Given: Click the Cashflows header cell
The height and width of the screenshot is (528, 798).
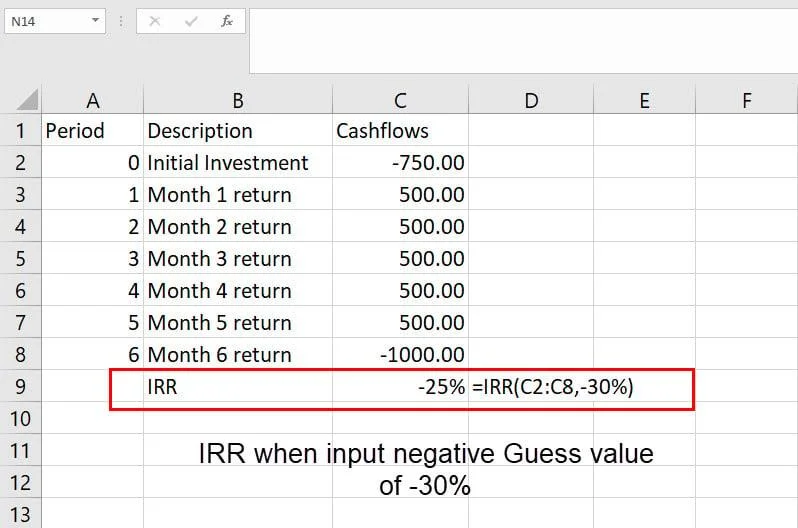Looking at the screenshot, I should [x=400, y=131].
